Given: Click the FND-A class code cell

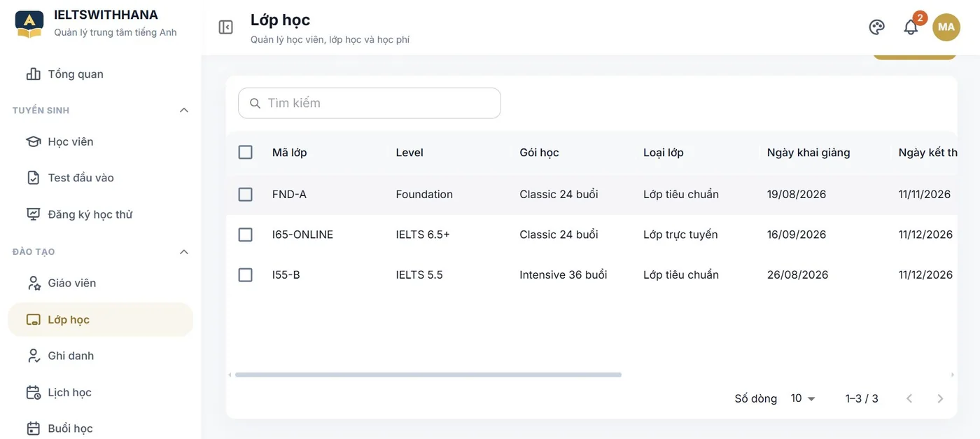Looking at the screenshot, I should (x=289, y=195).
